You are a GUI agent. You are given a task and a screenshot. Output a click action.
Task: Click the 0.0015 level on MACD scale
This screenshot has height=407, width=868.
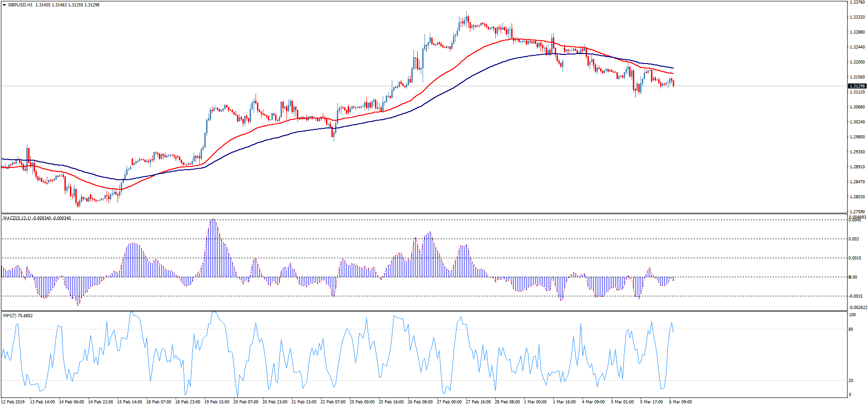click(855, 258)
